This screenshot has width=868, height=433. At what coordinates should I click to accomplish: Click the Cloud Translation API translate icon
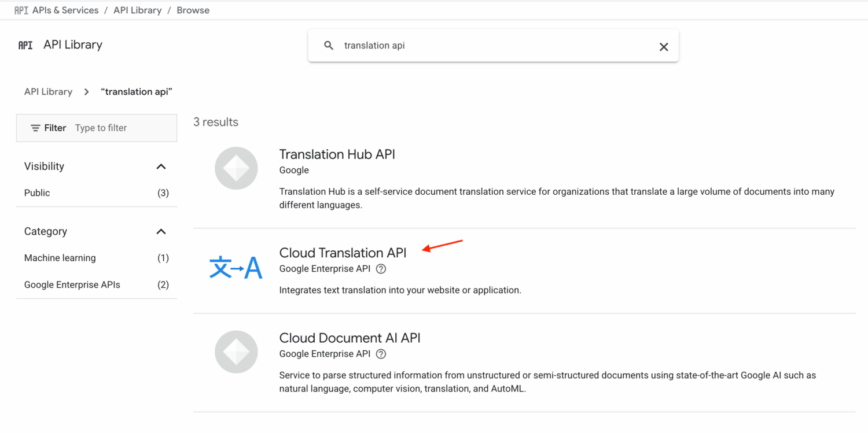tap(236, 267)
